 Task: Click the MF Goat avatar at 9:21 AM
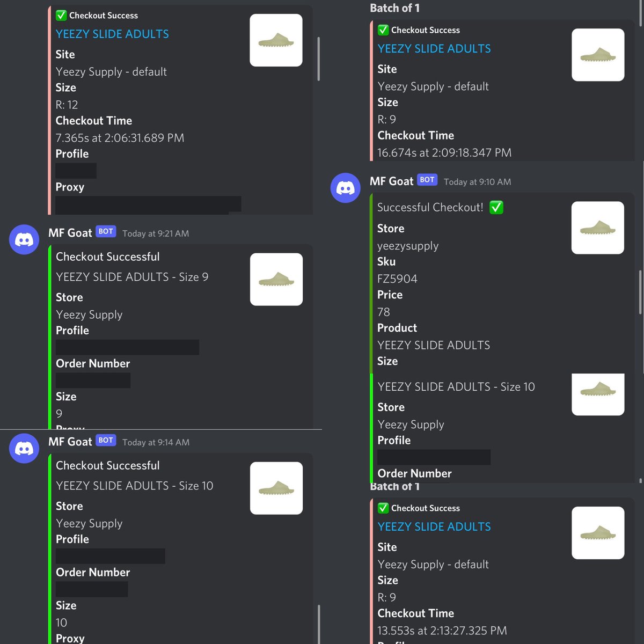click(24, 239)
